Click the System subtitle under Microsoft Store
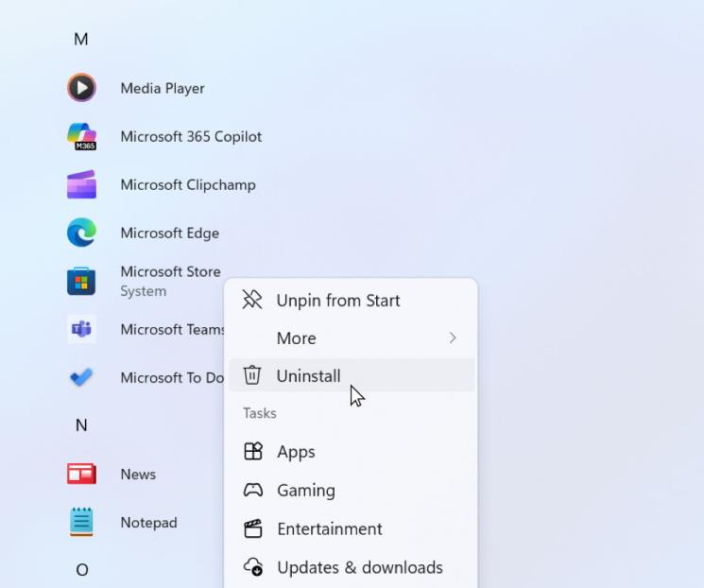Screen dimensions: 704x588 pos(144,291)
